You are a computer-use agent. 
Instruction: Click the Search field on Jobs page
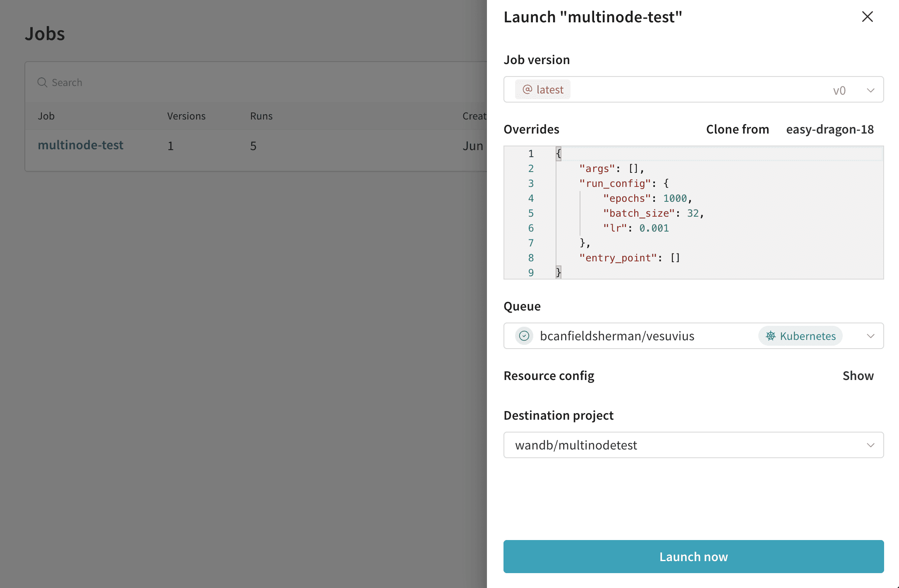pos(256,82)
